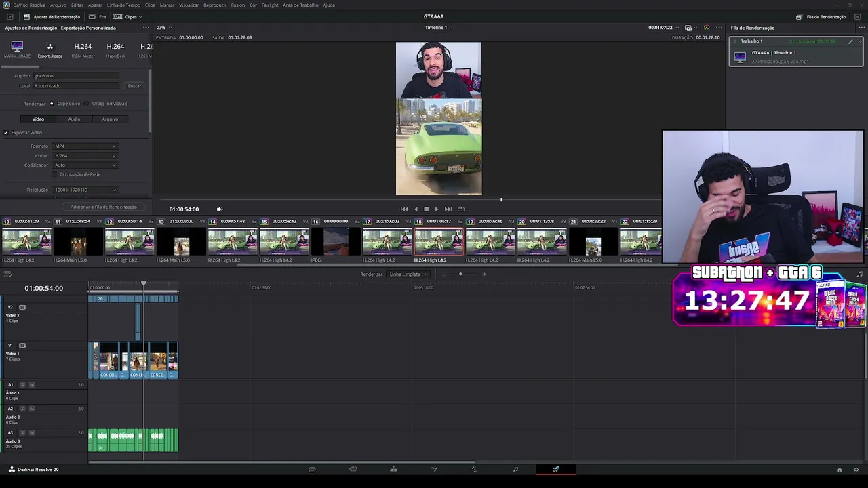Solo audio track A2
Image resolution: width=868 pixels, height=488 pixels.
click(x=22, y=409)
